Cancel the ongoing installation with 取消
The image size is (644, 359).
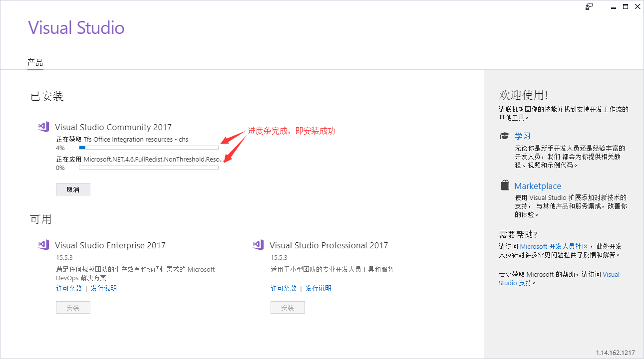pos(73,189)
